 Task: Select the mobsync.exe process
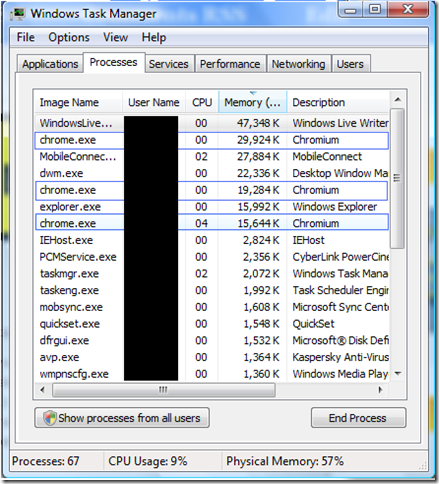(212, 307)
